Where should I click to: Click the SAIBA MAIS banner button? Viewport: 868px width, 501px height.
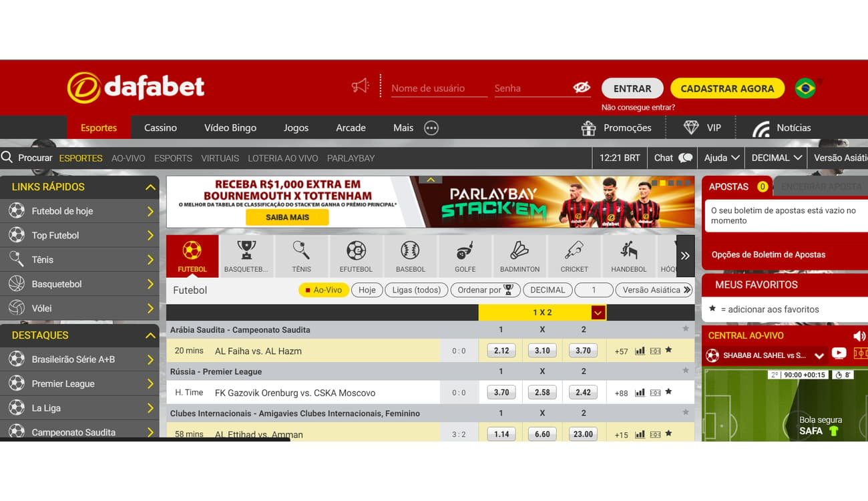coord(287,217)
